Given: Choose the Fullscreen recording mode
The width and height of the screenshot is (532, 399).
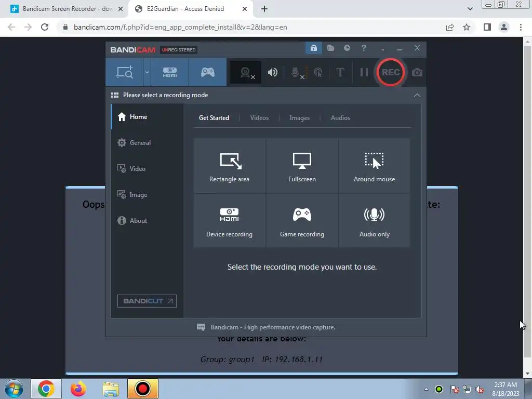Looking at the screenshot, I should 302,166.
